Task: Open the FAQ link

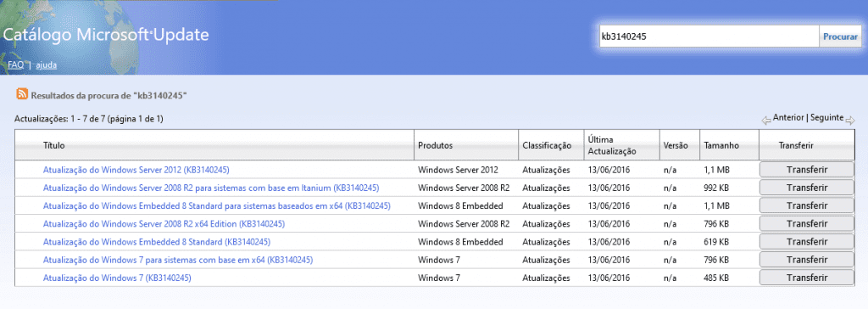Action: (x=15, y=65)
